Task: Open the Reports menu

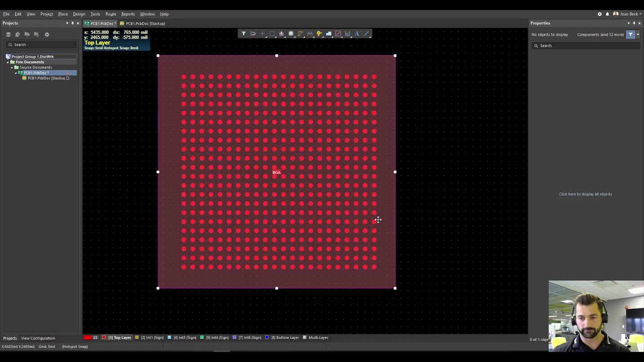Action: point(128,14)
